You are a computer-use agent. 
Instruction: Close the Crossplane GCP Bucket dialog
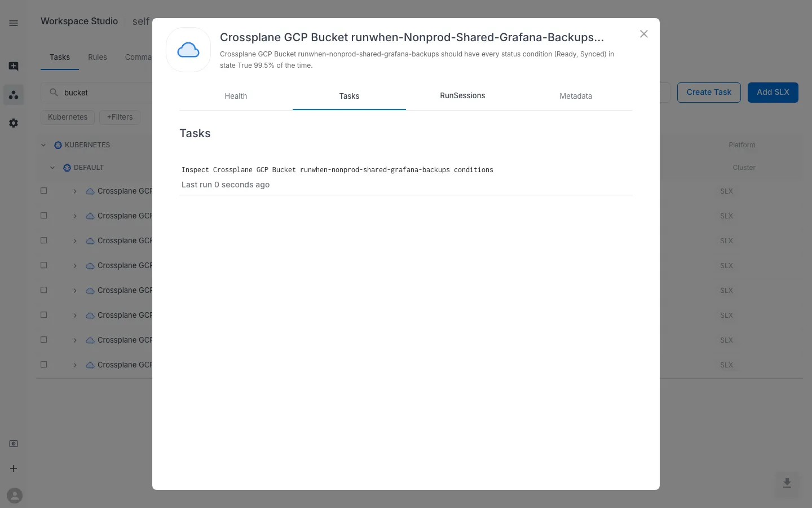(644, 34)
